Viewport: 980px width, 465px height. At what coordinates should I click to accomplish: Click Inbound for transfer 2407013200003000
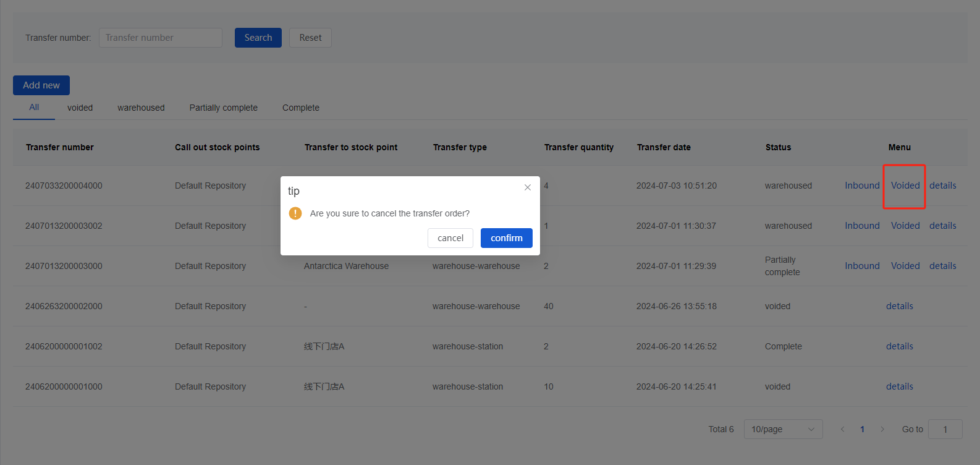pos(863,266)
